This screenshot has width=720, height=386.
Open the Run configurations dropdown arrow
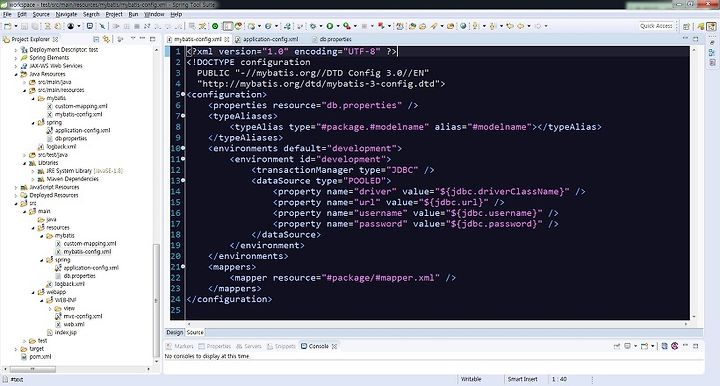[x=338, y=26]
